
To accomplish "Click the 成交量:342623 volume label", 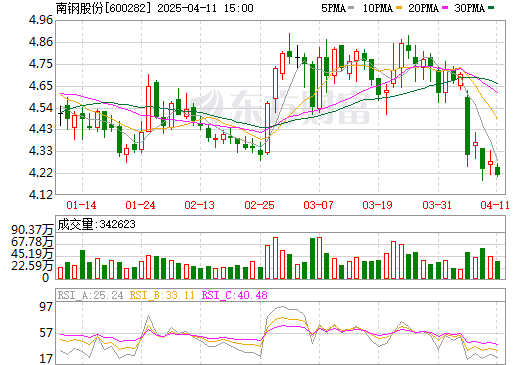I will (97, 224).
